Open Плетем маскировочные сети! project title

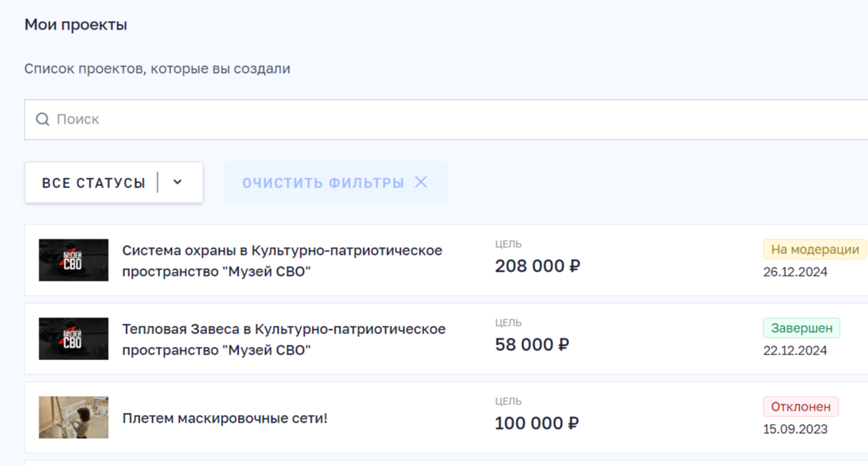point(225,418)
